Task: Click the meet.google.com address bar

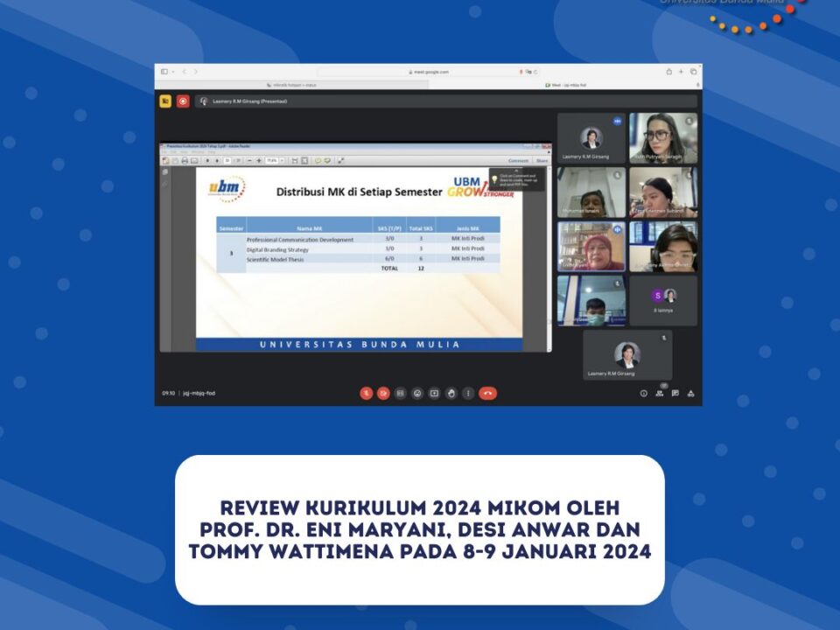Action: 429,72
